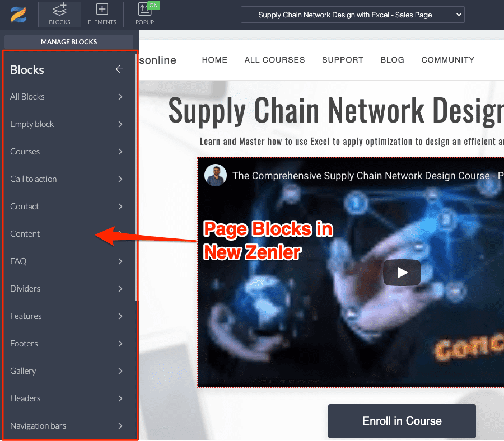The height and width of the screenshot is (441, 504).
Task: Click the Manage Blocks button
Action: [x=69, y=42]
